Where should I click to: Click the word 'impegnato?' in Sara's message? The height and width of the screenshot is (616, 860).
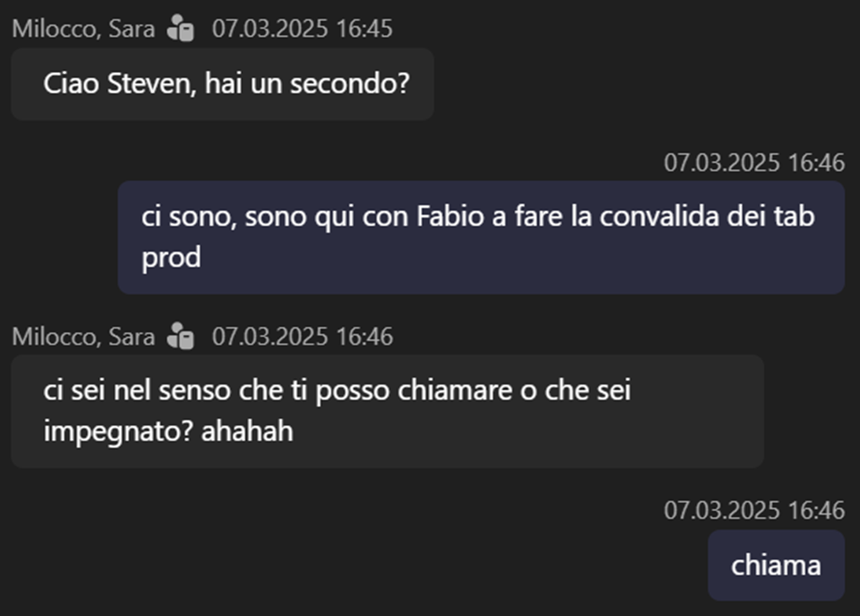(x=118, y=432)
